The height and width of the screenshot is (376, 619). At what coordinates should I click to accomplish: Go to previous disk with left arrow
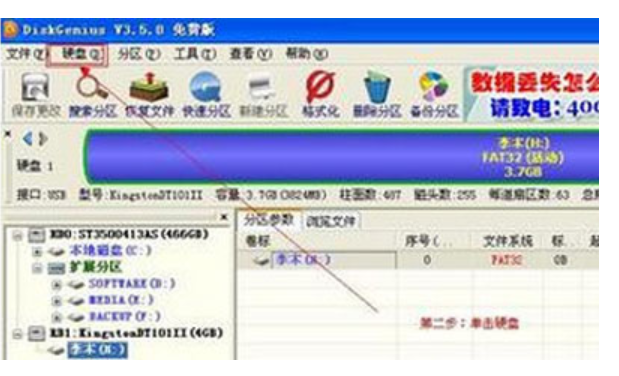point(28,139)
